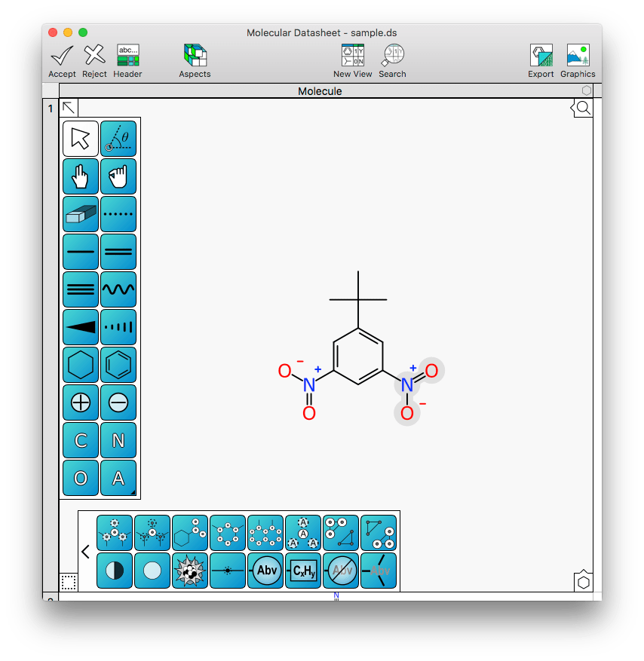Select the eraser tool
The width and height of the screenshot is (644, 661).
tap(81, 214)
